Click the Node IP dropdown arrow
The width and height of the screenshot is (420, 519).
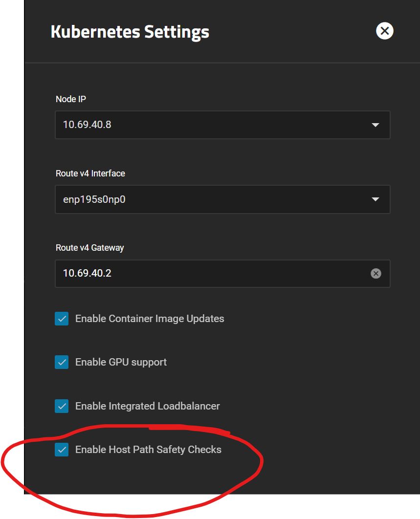click(x=376, y=125)
